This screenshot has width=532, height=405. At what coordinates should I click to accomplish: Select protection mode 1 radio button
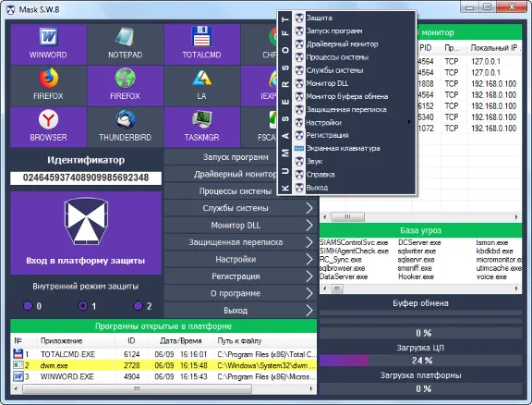(x=83, y=306)
